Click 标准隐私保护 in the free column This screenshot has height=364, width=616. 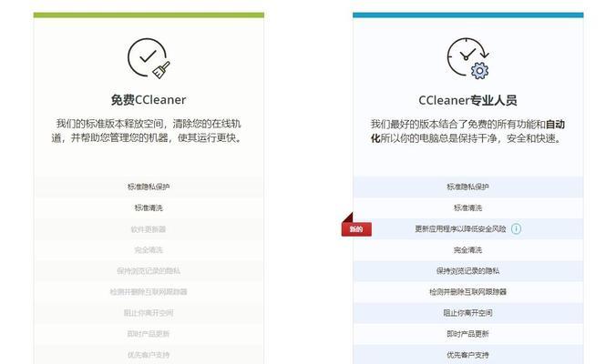[x=149, y=187]
